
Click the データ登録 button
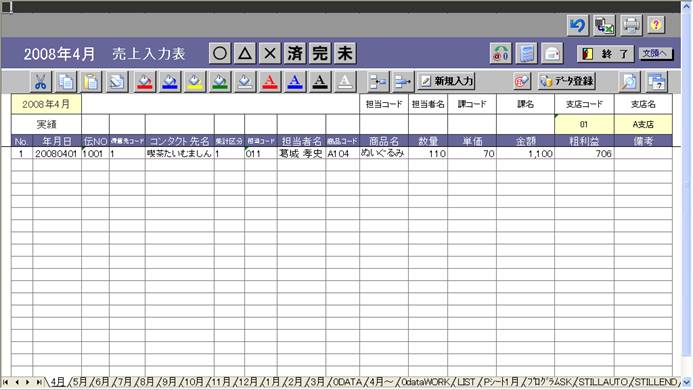coord(567,81)
